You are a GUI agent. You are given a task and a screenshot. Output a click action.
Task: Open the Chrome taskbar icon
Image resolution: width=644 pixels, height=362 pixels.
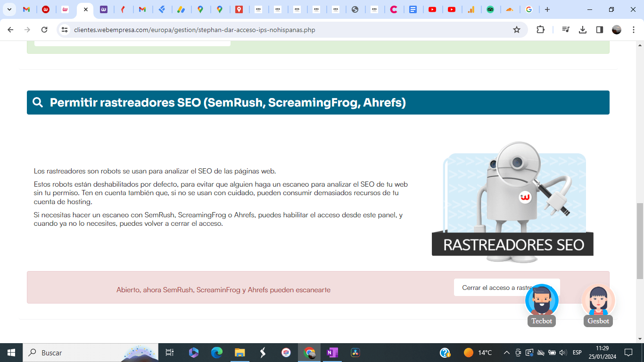[x=309, y=353]
